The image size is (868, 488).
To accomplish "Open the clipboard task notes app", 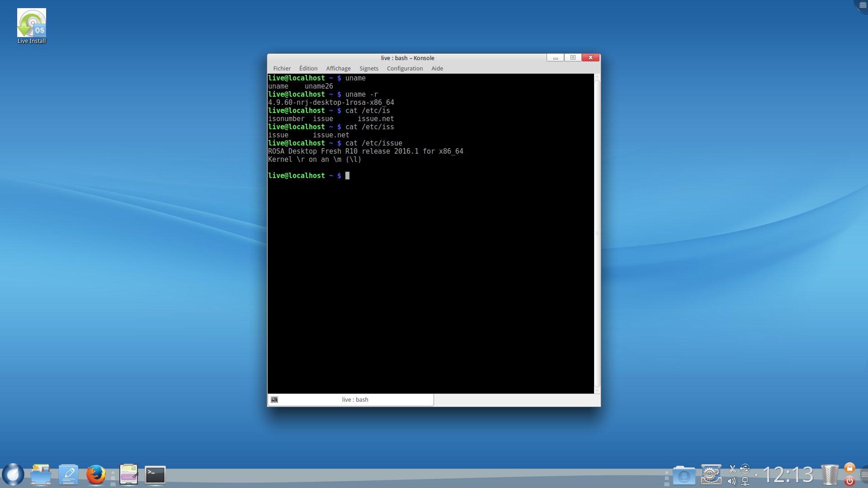I will (128, 475).
